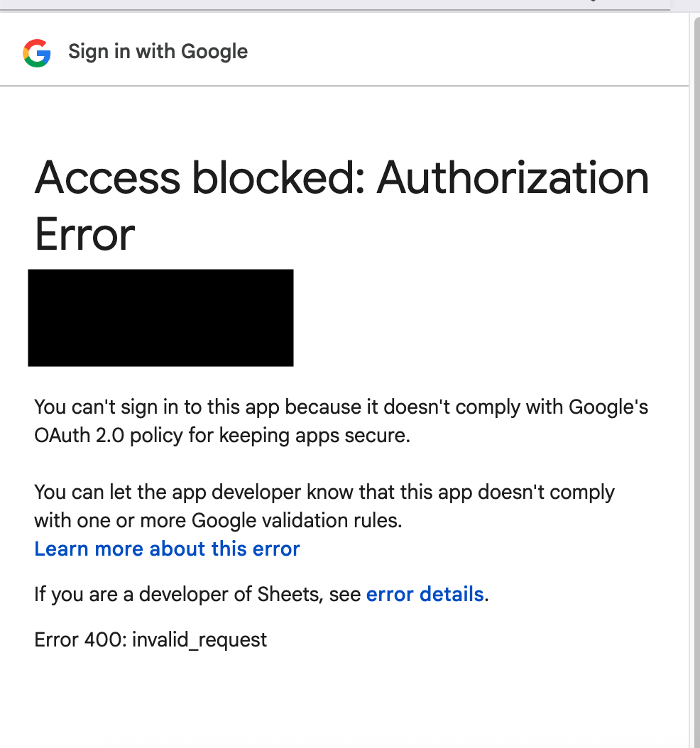Image resolution: width=700 pixels, height=748 pixels.
Task: Click the word "Google" in the header bar
Action: (x=214, y=52)
